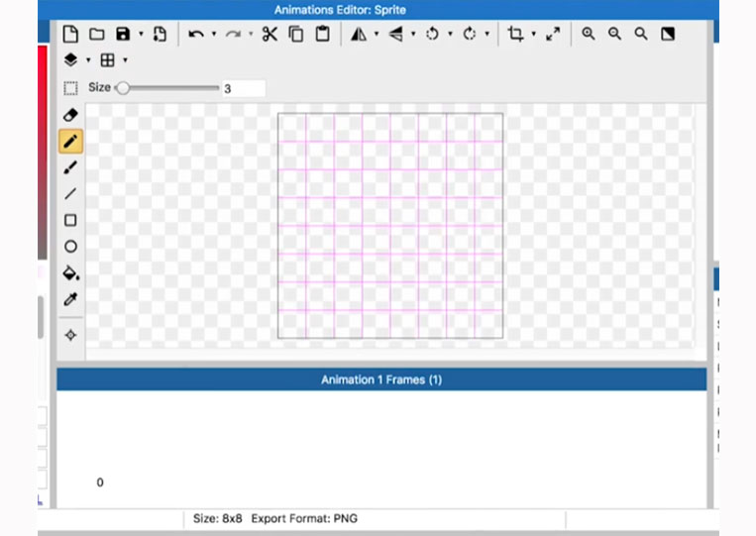Open the horizontal mirror dropdown arrow
Image resolution: width=756 pixels, height=536 pixels.
coord(377,35)
